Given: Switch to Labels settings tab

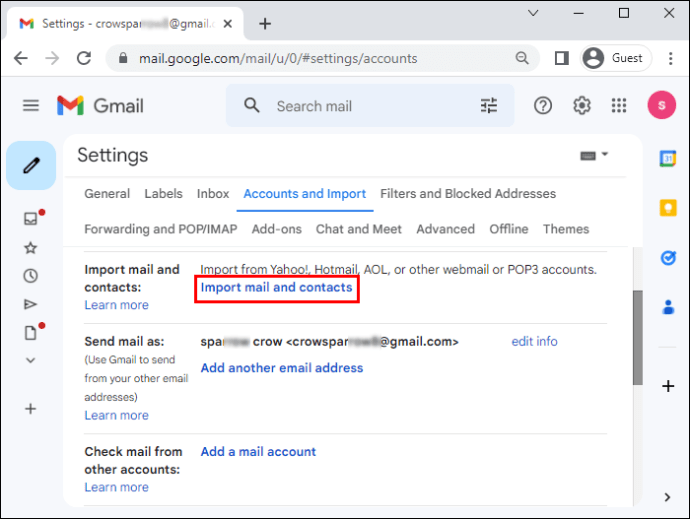Looking at the screenshot, I should tap(163, 194).
